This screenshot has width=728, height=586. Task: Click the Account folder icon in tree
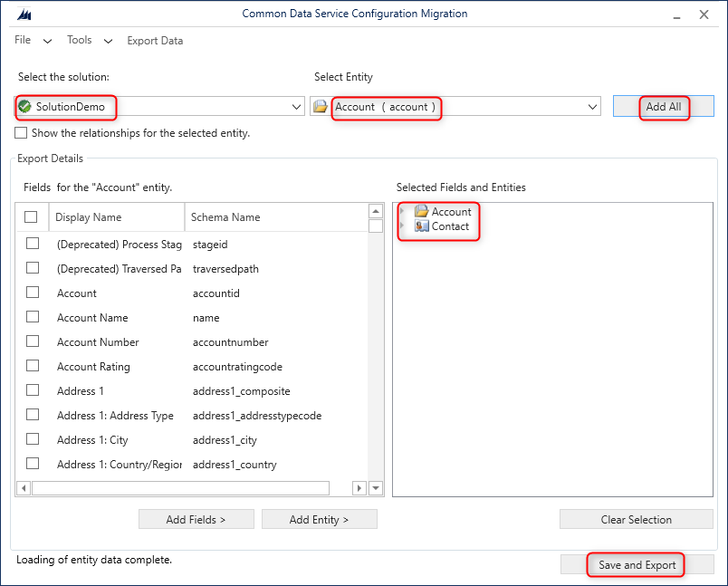tap(421, 212)
